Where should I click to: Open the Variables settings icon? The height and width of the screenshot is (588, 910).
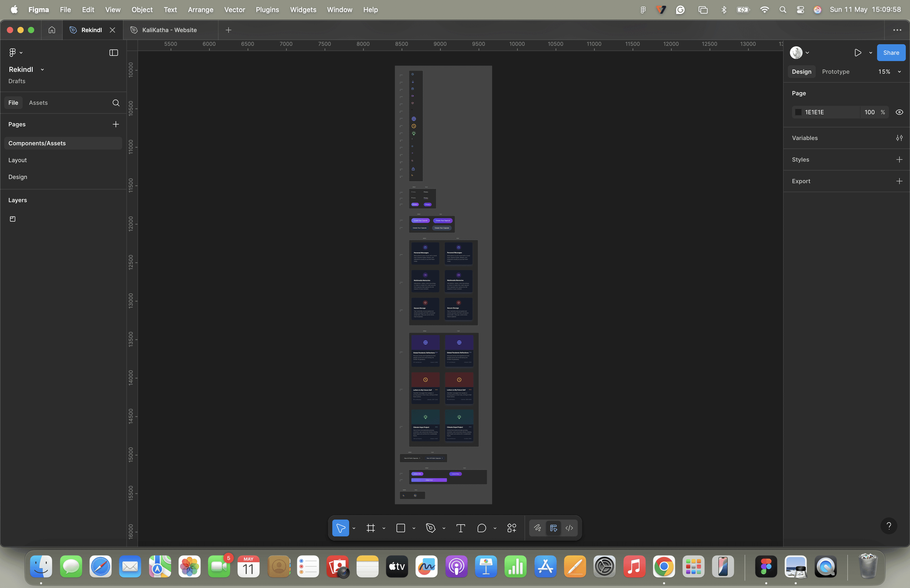(899, 138)
